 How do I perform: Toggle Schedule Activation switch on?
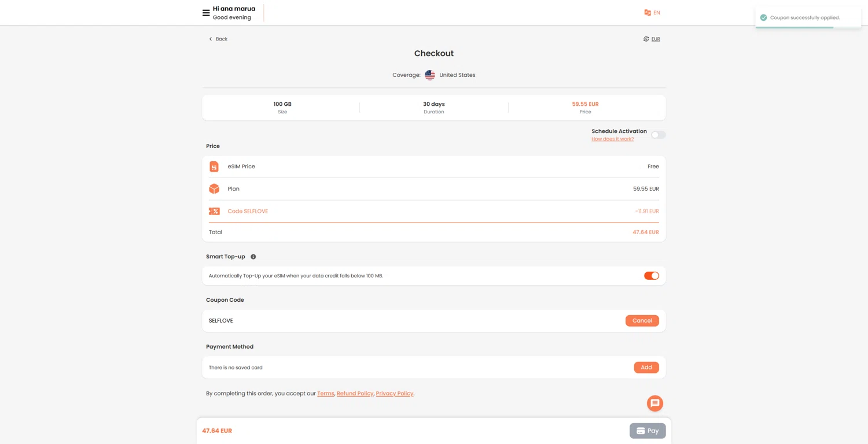coord(659,135)
